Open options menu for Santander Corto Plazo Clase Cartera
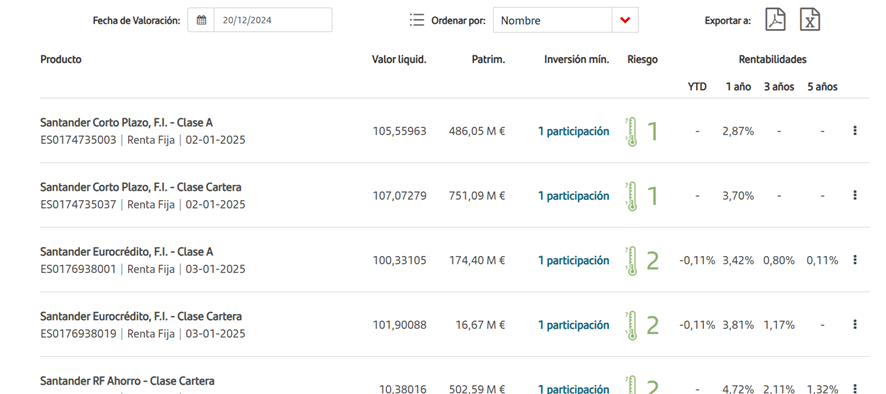886x394 pixels. (x=854, y=195)
